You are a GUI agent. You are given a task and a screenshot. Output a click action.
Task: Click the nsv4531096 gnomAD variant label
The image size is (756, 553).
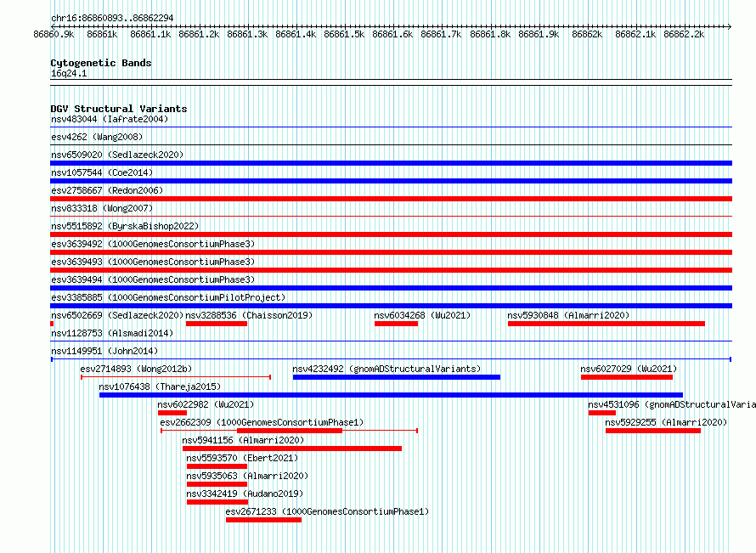point(672,404)
